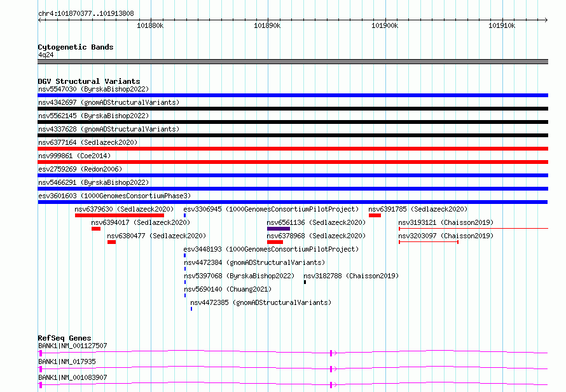
Task: Click the red bar under nsv6380477
Action: [x=111, y=242]
